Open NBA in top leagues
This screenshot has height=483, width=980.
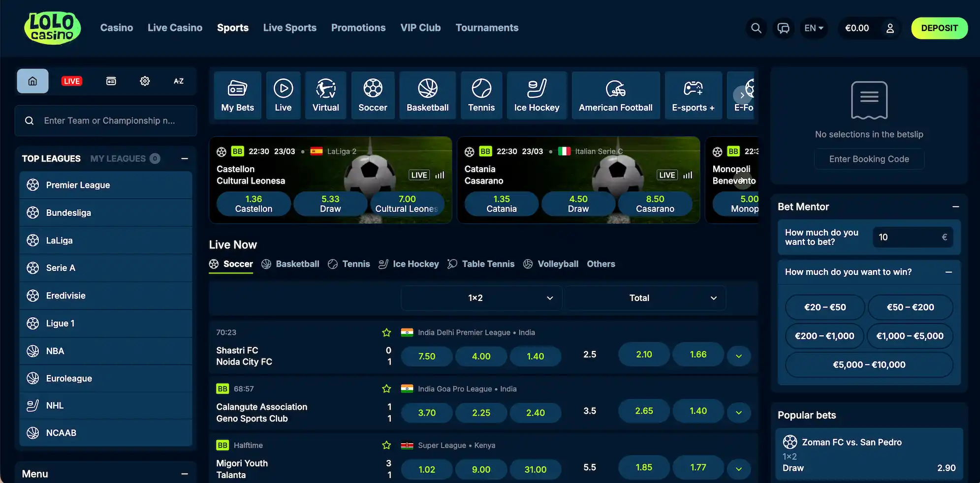[106, 351]
